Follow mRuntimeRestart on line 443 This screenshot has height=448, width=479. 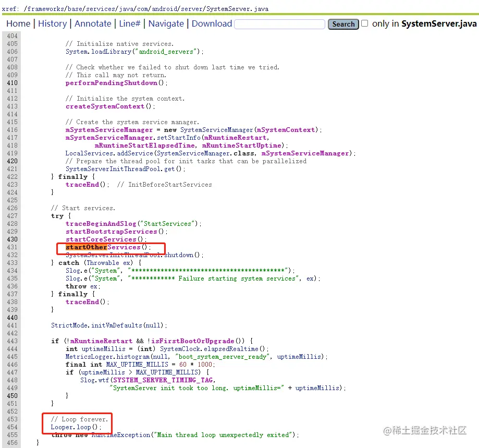coord(102,341)
